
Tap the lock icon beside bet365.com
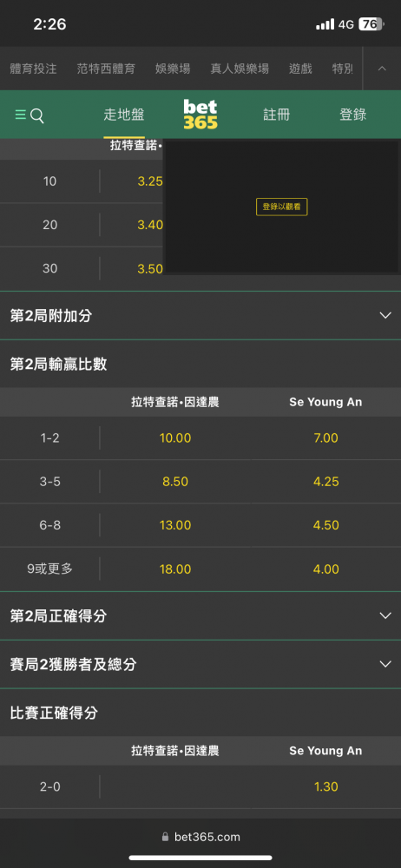pyautogui.click(x=165, y=837)
